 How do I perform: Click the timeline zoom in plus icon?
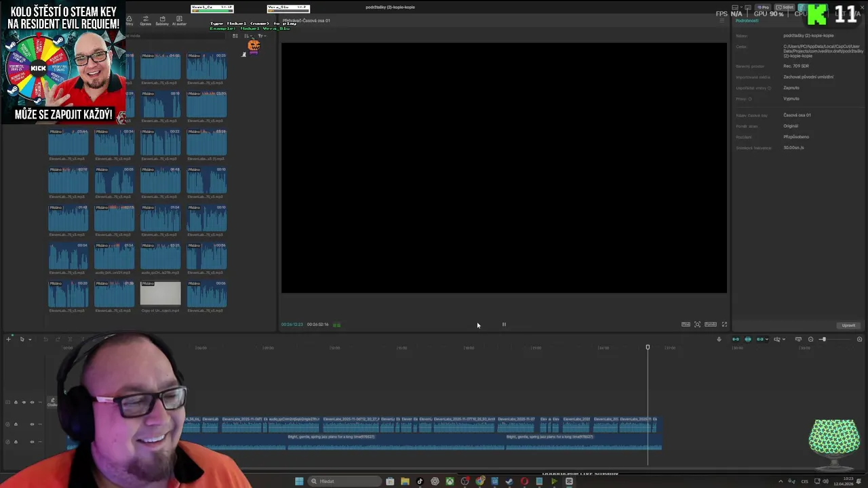click(859, 339)
